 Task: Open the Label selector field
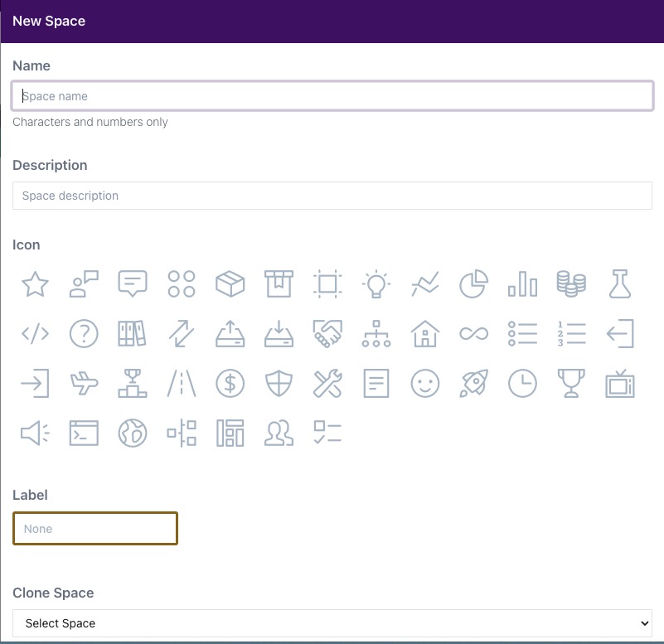(x=95, y=529)
